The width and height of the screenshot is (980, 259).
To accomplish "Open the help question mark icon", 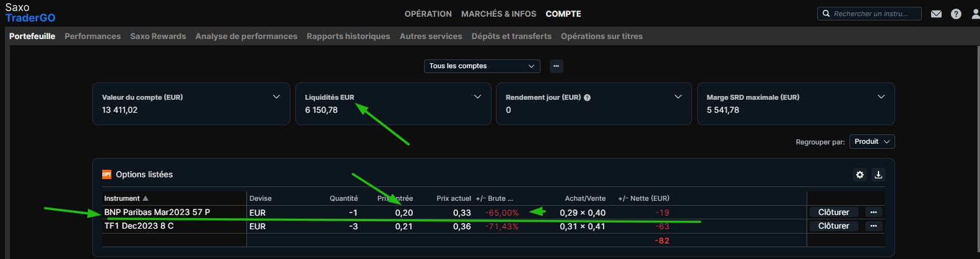I will pos(956,14).
